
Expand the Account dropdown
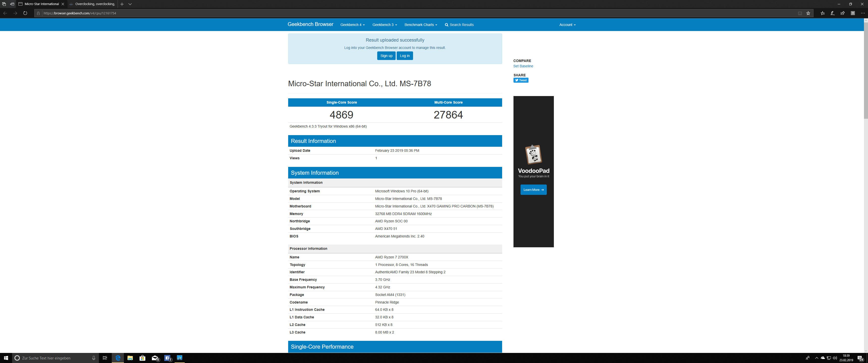tap(567, 25)
